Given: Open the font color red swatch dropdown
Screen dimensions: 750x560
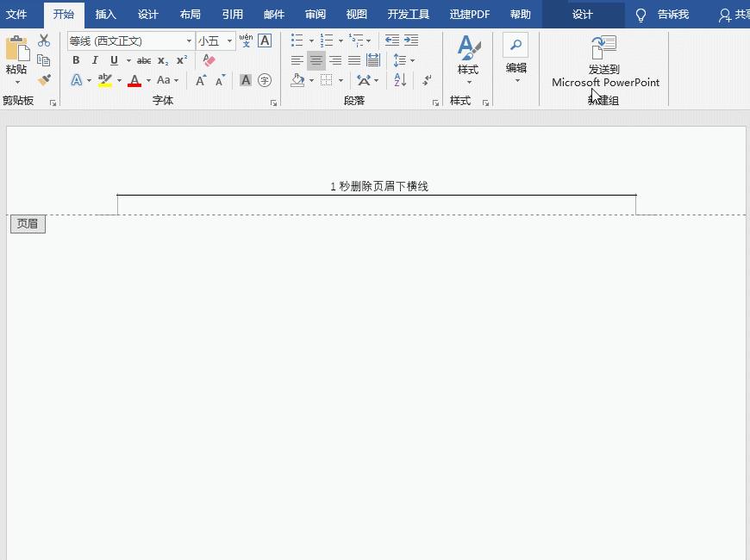Looking at the screenshot, I should click(147, 80).
